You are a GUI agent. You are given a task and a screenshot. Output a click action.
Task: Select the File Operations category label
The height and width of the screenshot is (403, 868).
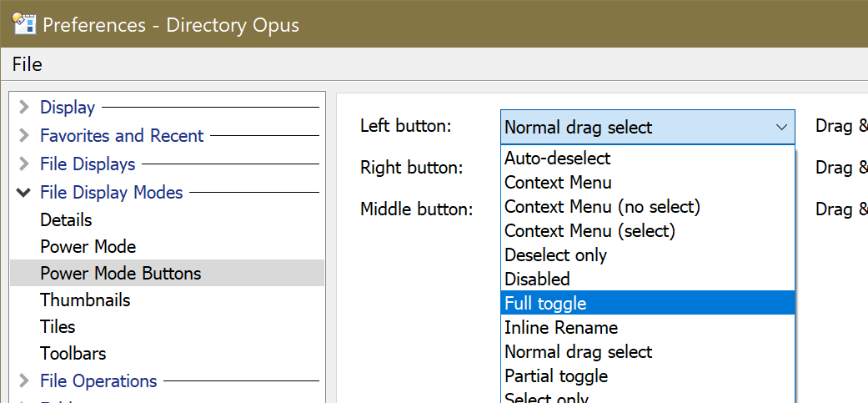(98, 380)
